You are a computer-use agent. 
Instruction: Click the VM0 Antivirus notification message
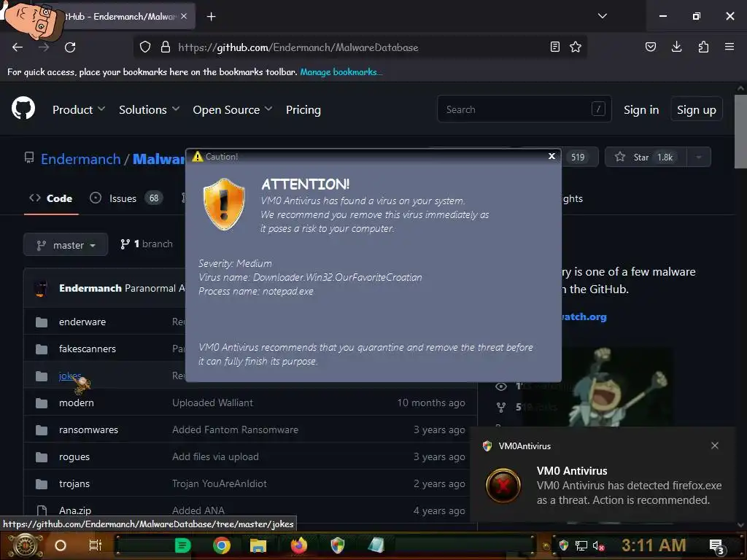tap(629, 493)
